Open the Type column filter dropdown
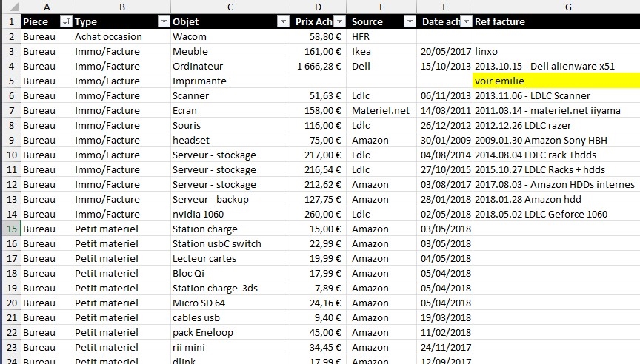640x364 pixels. click(x=164, y=21)
